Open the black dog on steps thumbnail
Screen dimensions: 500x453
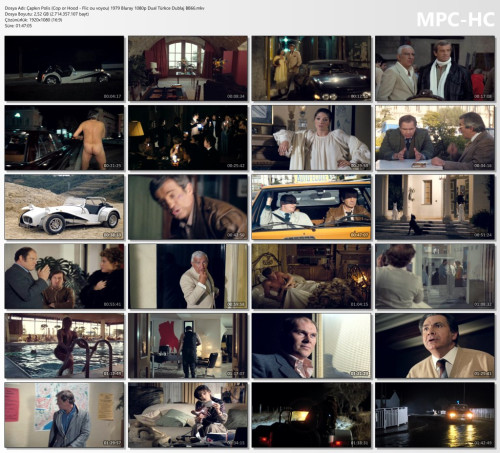pos(435,207)
